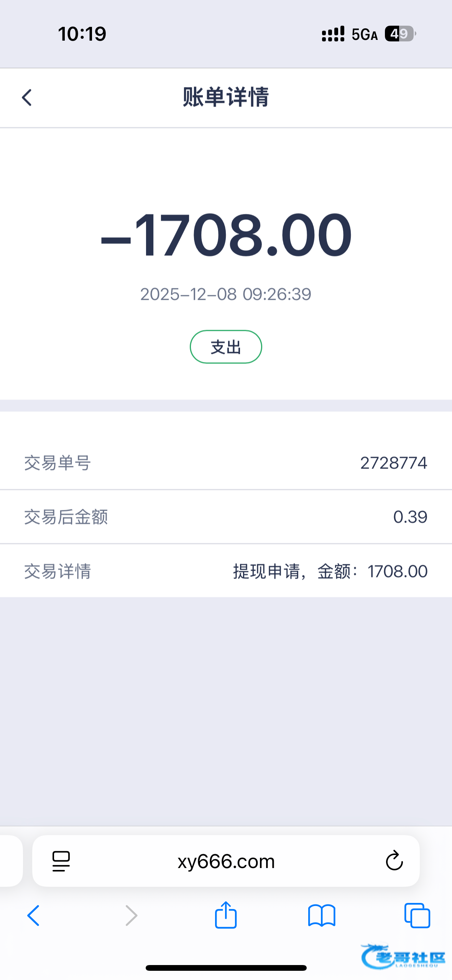Tap the -1708.00 amount
Viewport: 452px width, 980px height.
coord(226,235)
